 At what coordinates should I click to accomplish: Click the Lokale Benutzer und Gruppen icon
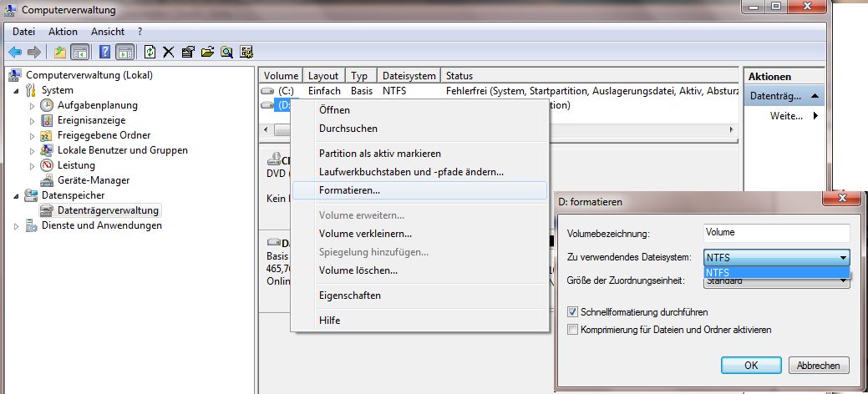pos(47,150)
